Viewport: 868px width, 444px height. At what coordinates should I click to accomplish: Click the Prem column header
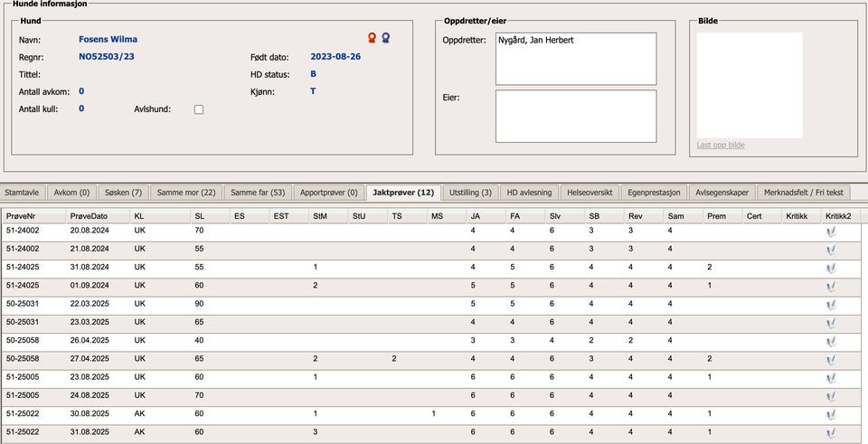[716, 216]
